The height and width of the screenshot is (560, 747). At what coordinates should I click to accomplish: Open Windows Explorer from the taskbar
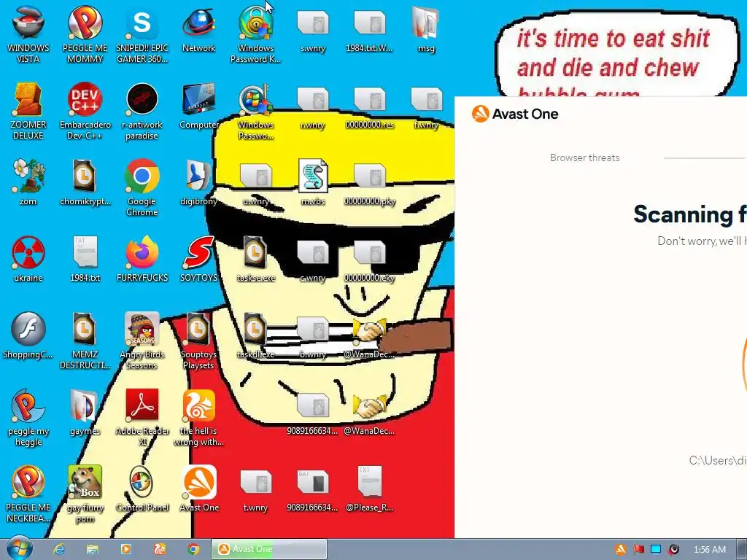tap(93, 549)
